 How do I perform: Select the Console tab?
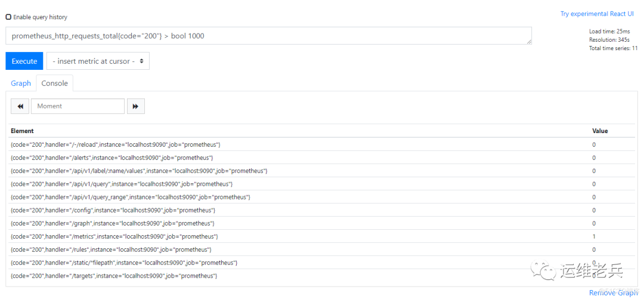pos(55,83)
